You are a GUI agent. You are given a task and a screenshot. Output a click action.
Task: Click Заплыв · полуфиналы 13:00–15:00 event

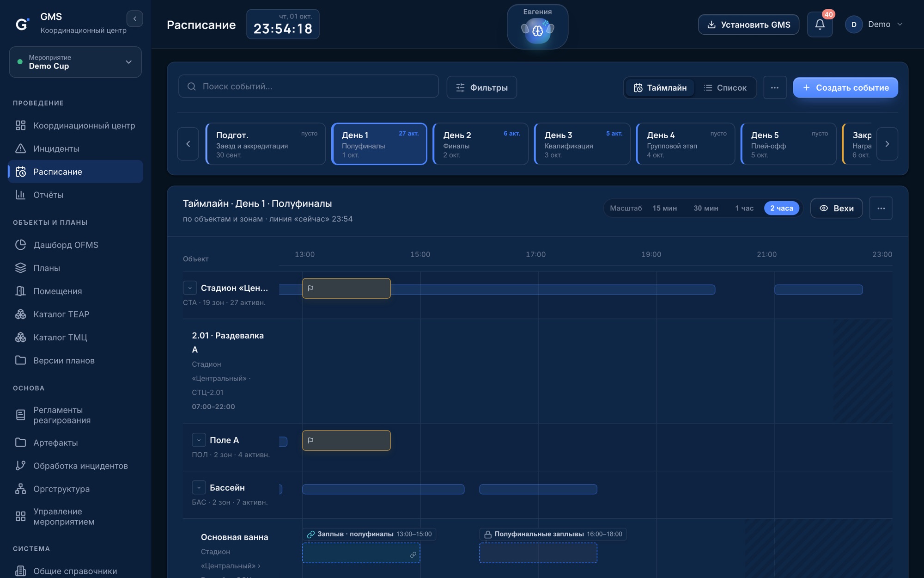(361, 553)
